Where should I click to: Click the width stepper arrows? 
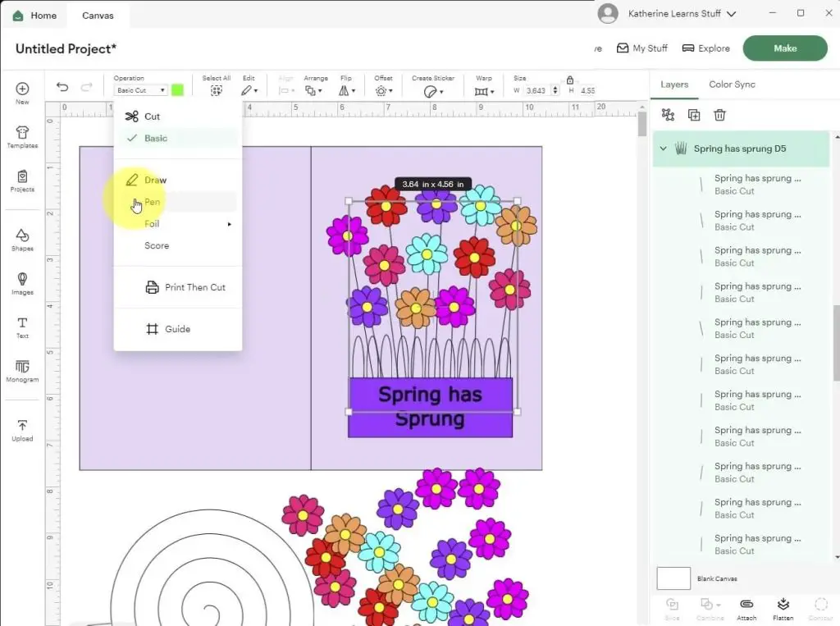coord(555,90)
